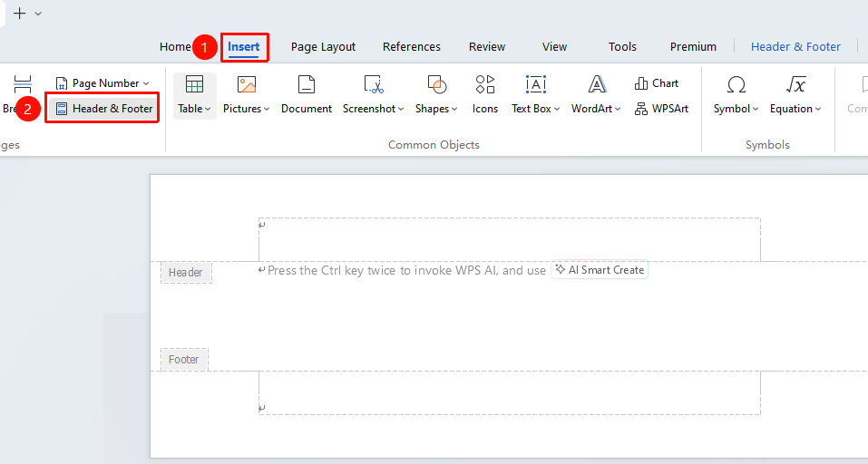The width and height of the screenshot is (868, 464).
Task: Expand the Symbol dropdown
Action: tap(755, 109)
